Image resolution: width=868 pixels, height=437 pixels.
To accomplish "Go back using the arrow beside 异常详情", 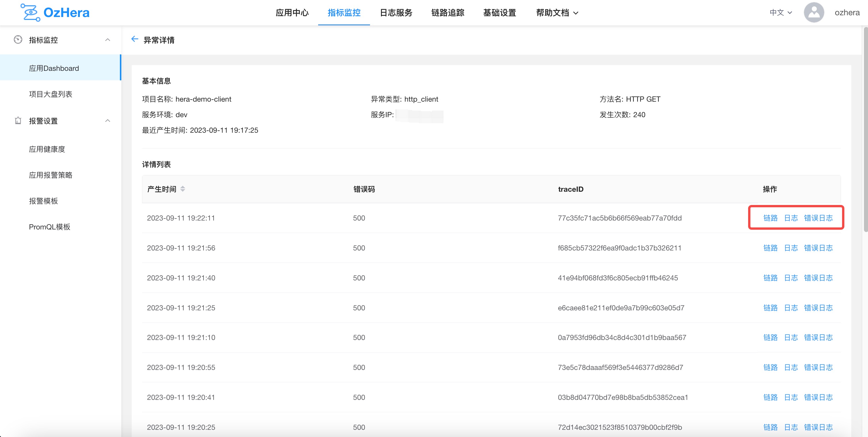I will [x=135, y=39].
